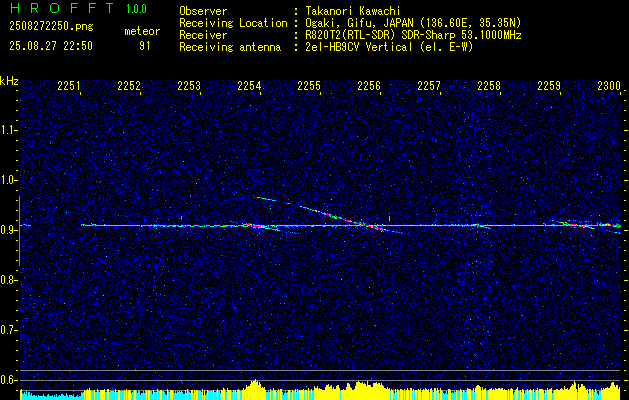Click the 2257 time marker
The height and width of the screenshot is (400, 629).
429,85
